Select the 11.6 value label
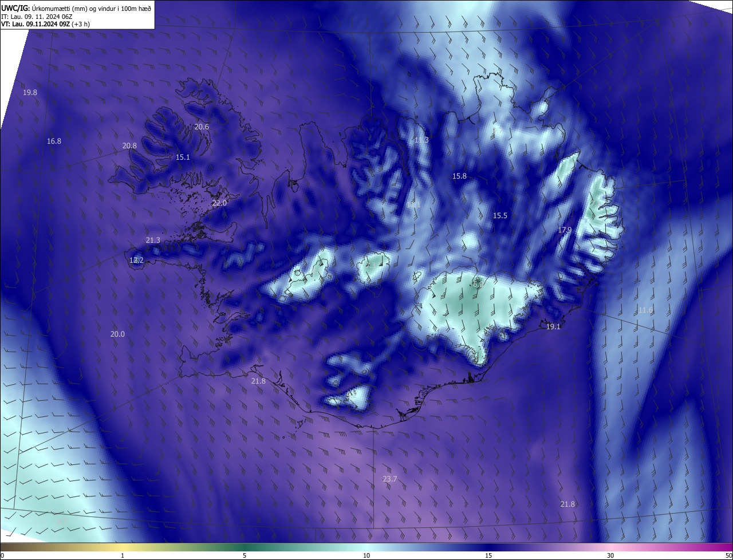Screen dimensions: 733x560 [645, 310]
